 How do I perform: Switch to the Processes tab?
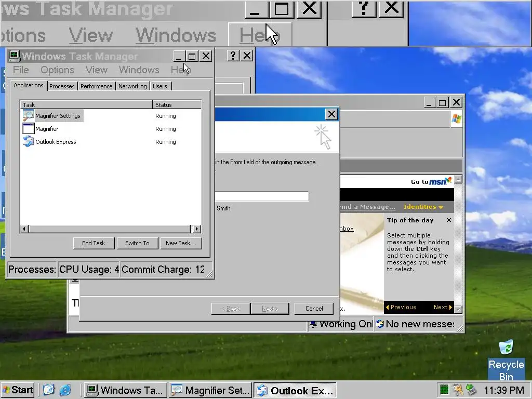(x=62, y=86)
